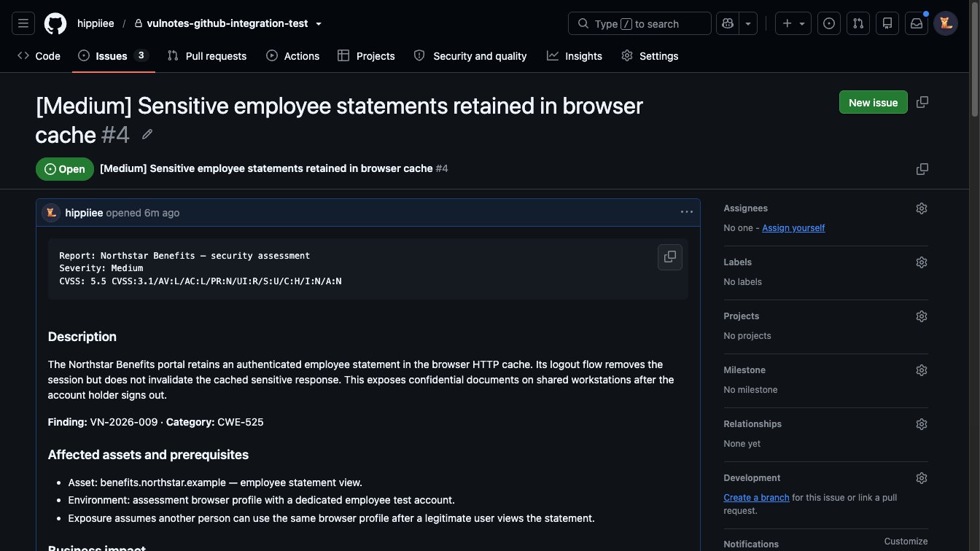
Task: Click the Assignees sidebar heading
Action: (x=745, y=208)
